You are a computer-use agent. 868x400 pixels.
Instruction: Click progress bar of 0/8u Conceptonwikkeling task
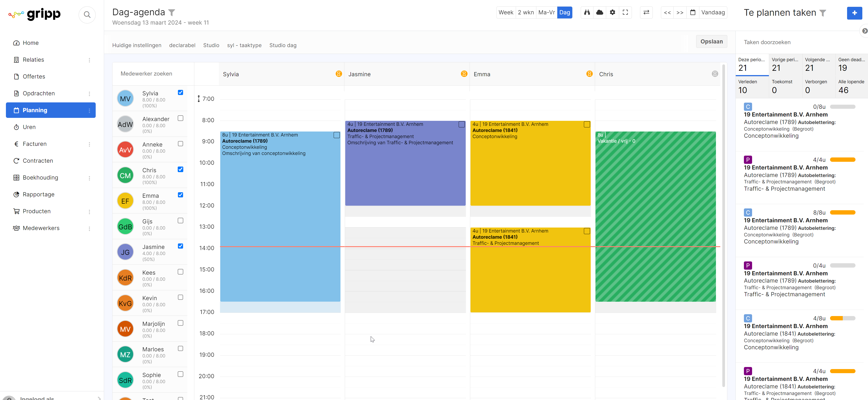(842, 107)
